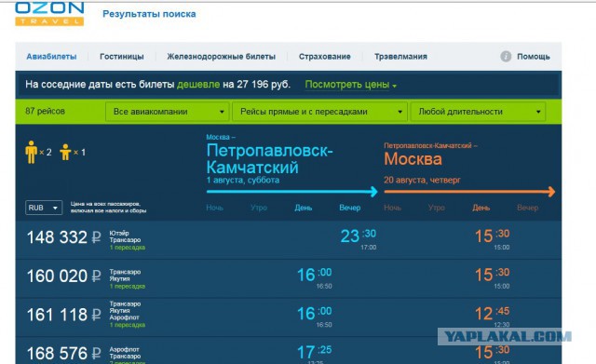Viewport: 596px width, 364px height.
Task: Open Рейсы прямые и с пересадками dropdown
Action: point(319,112)
